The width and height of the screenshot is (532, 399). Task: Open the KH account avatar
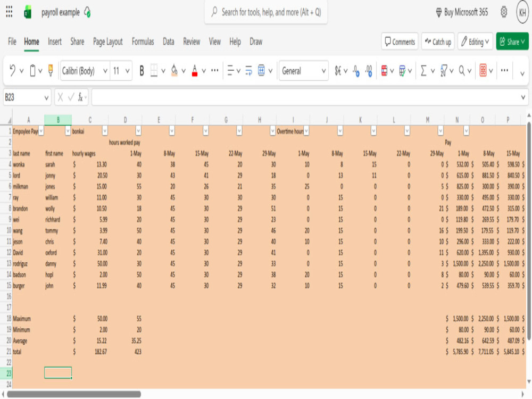522,12
